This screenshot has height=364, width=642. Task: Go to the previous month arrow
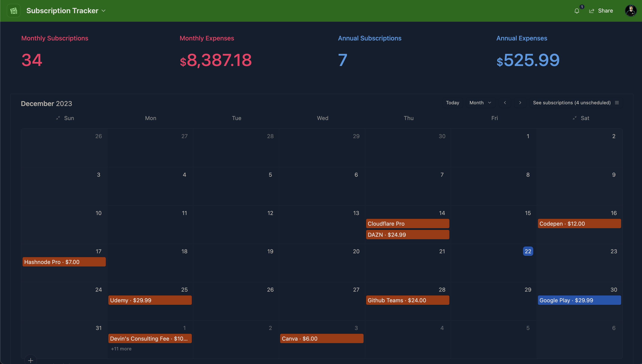505,103
